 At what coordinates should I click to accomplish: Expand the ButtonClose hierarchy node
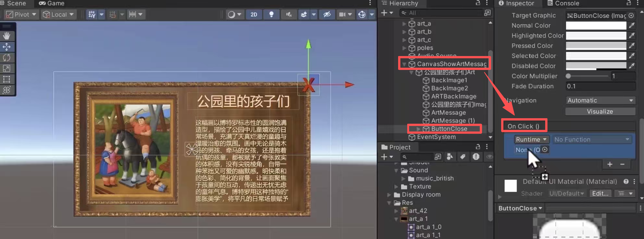click(x=418, y=129)
